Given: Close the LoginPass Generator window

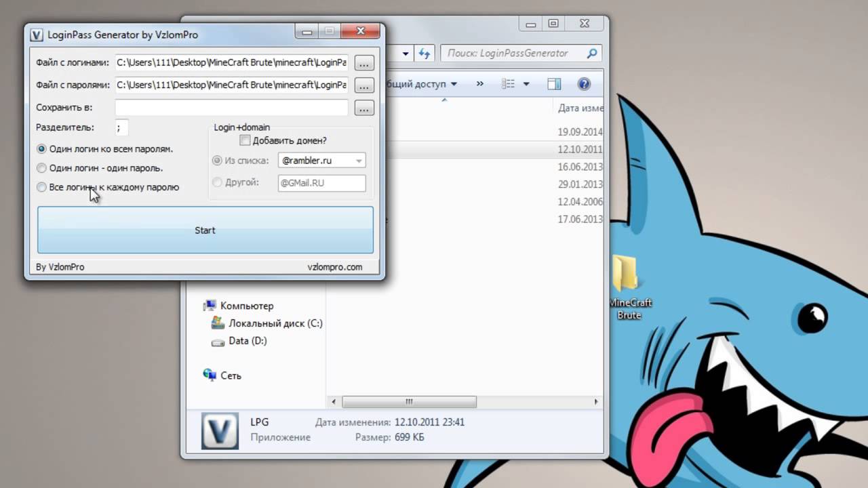Looking at the screenshot, I should tap(361, 30).
